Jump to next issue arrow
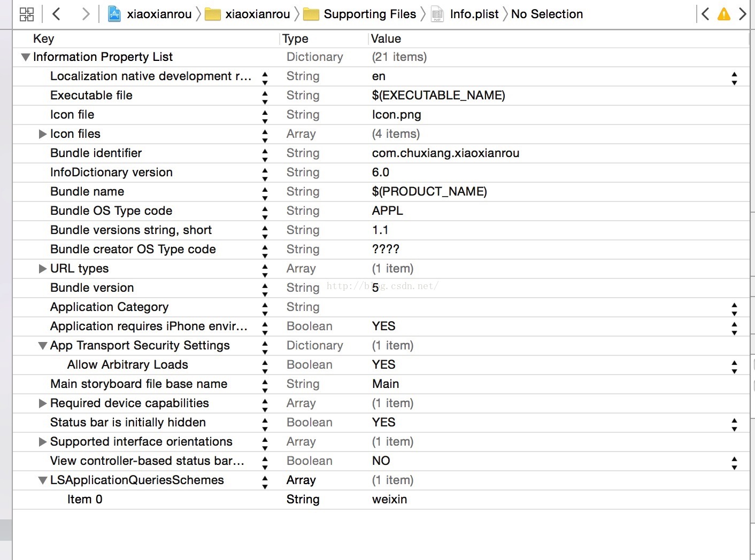755x560 pixels. (x=743, y=14)
